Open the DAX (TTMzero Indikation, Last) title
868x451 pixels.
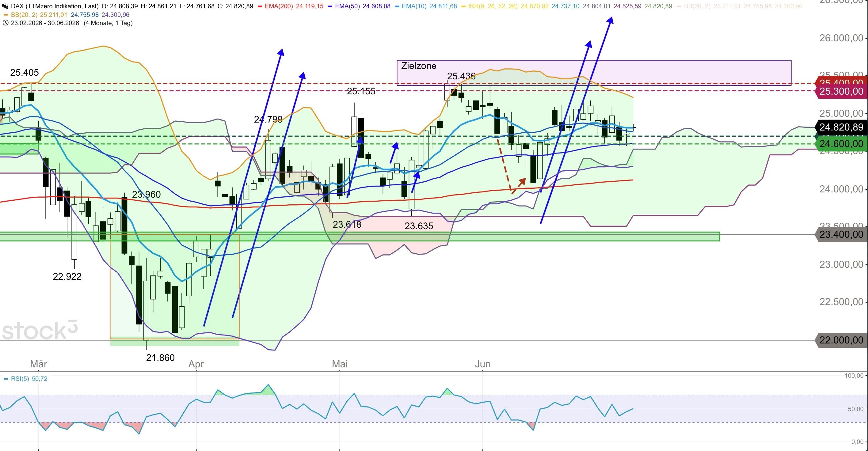(55, 6)
